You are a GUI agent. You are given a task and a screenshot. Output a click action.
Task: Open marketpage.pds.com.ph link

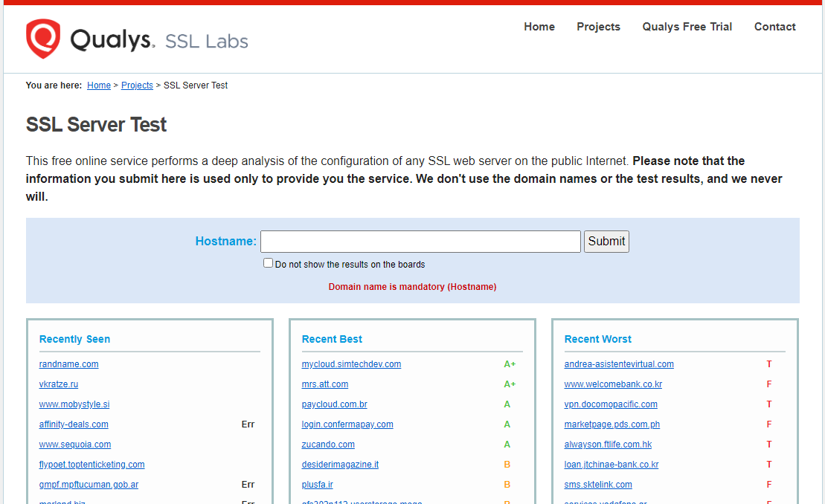pyautogui.click(x=612, y=424)
